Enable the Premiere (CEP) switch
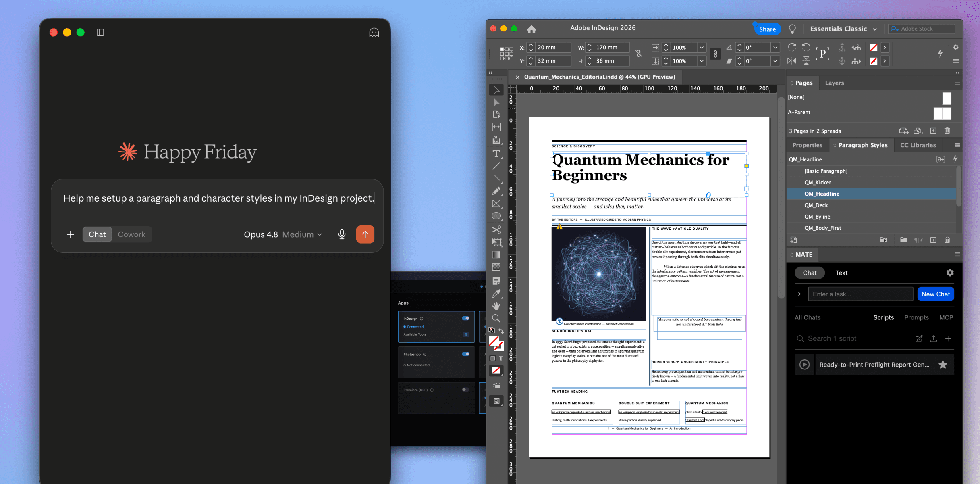 coord(465,390)
